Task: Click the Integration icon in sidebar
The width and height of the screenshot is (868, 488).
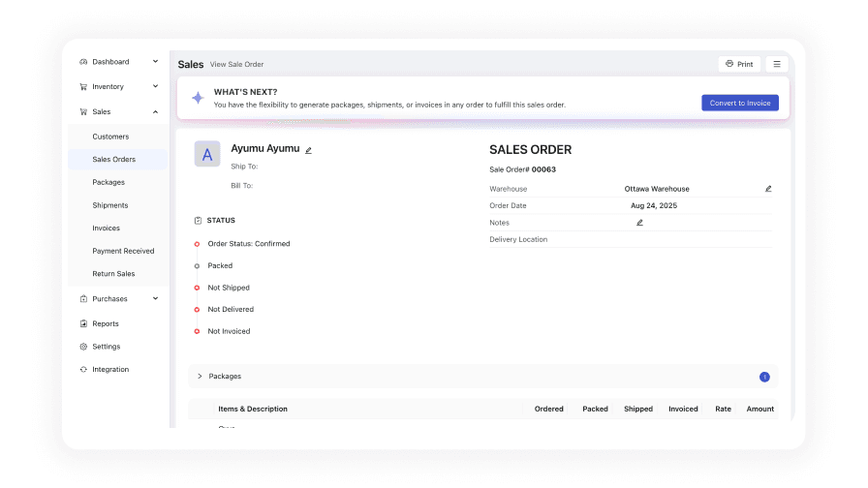Action: 83,370
